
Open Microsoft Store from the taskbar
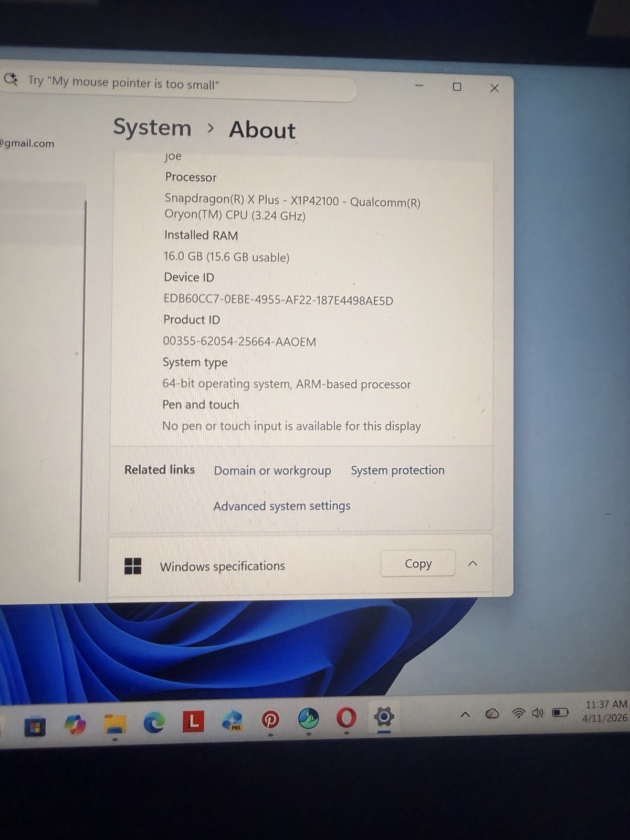coord(35,726)
